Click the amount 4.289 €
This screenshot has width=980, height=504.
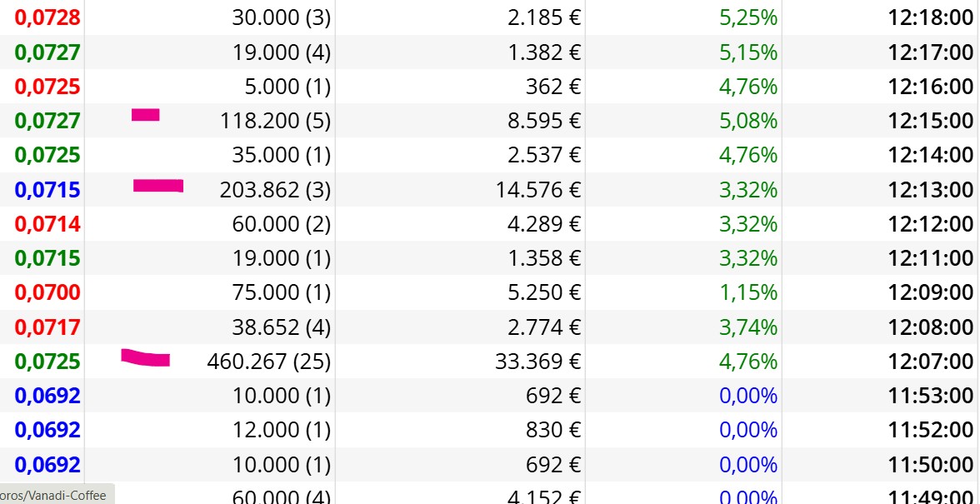[x=544, y=223]
